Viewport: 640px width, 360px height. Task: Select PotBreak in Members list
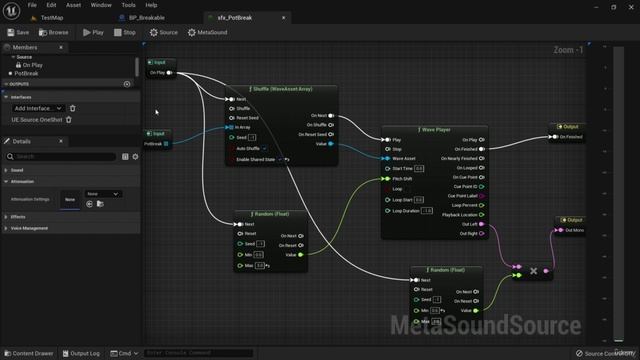(x=26, y=73)
